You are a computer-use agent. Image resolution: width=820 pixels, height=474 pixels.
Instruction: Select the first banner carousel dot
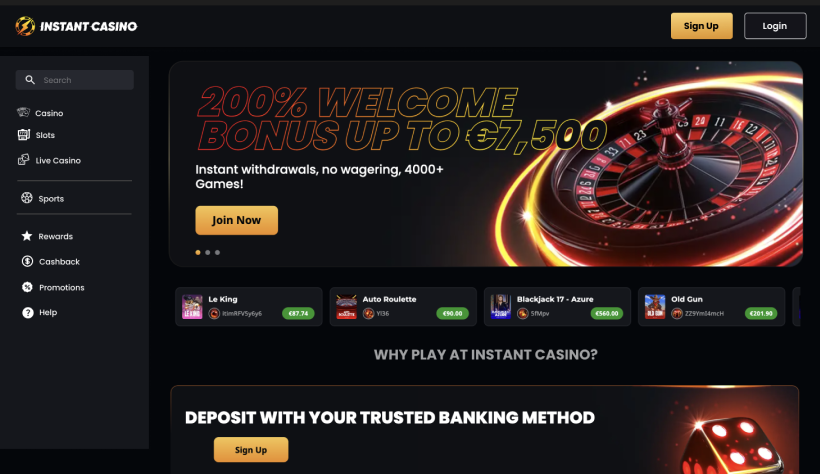pos(198,252)
